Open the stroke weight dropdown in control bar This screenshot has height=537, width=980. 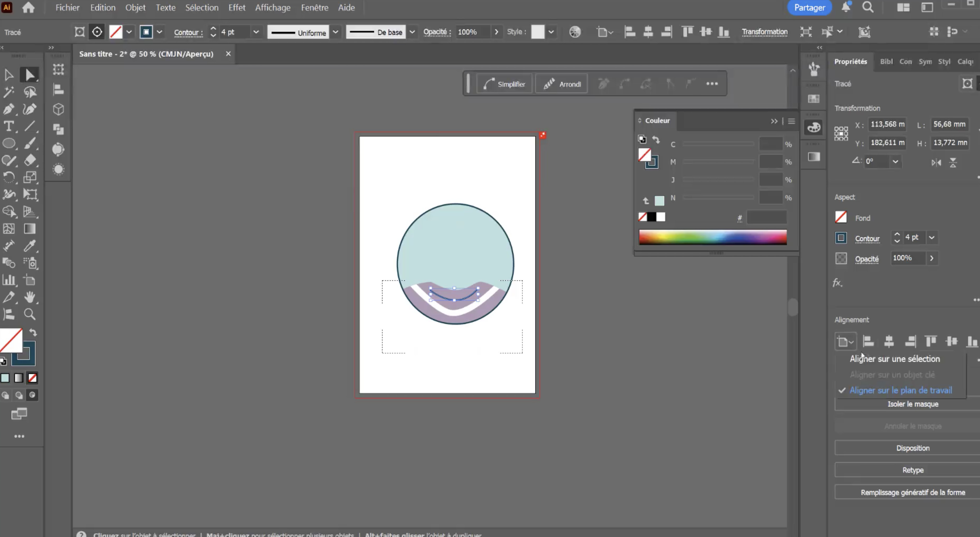[256, 32]
